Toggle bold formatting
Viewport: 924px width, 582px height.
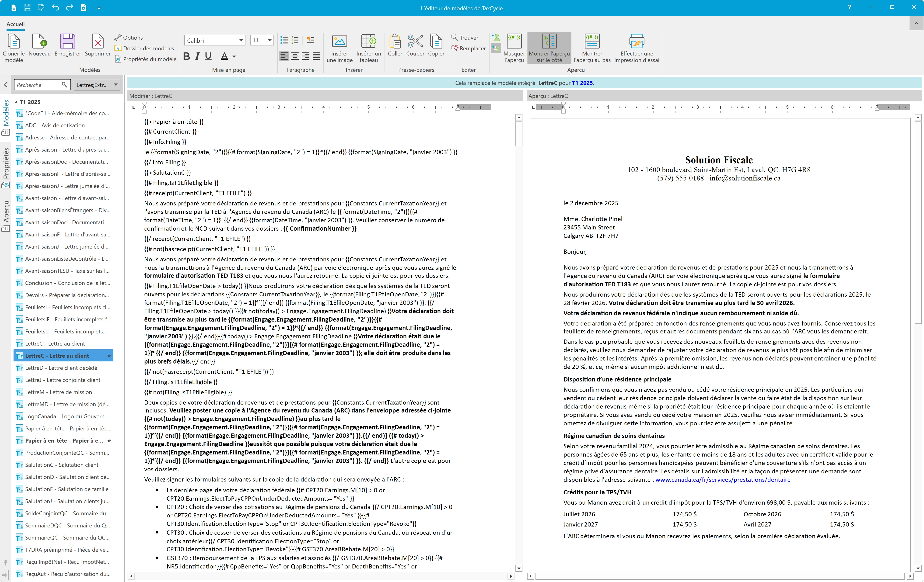186,56
